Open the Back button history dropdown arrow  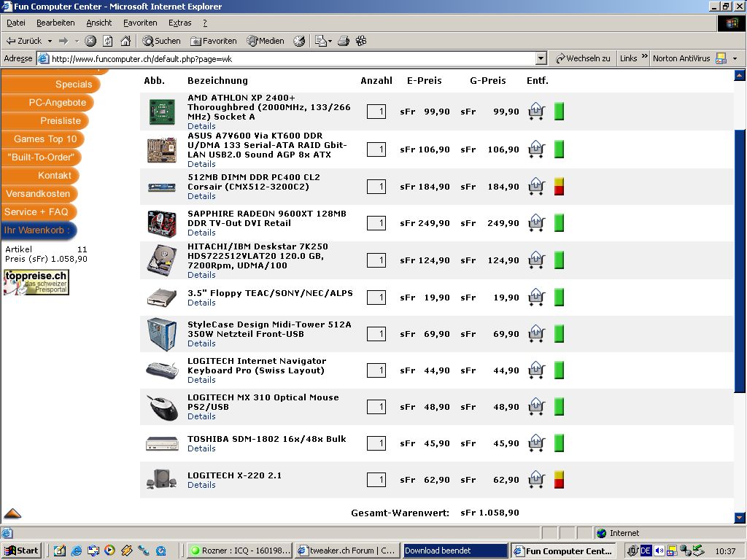50,41
